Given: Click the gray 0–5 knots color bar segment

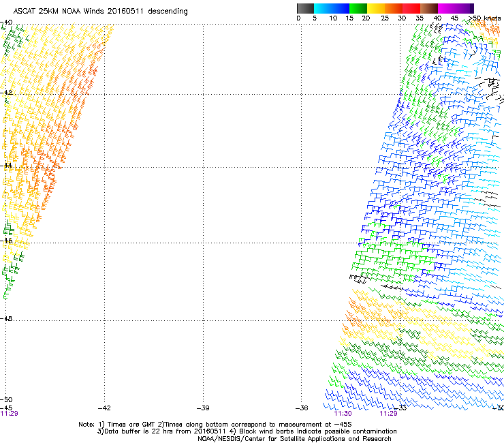Looking at the screenshot, I should tap(305, 8).
